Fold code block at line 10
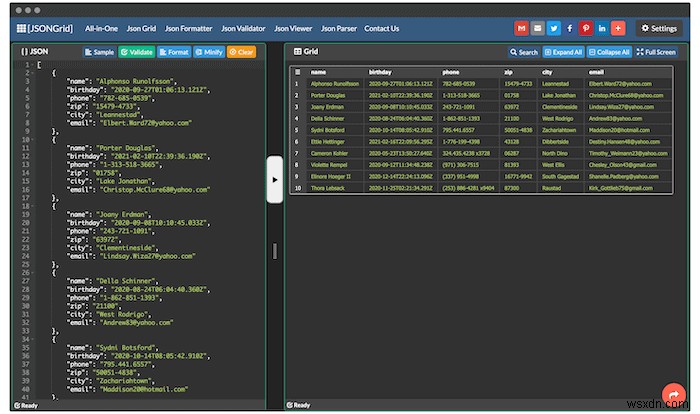Image resolution: width=700 pixels, height=414 pixels. click(x=33, y=139)
